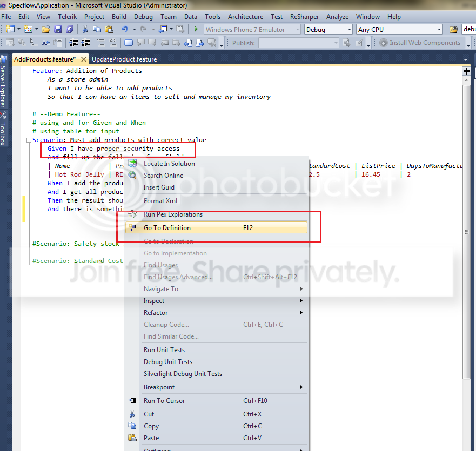The width and height of the screenshot is (476, 451).
Task: Click the find text input showing 'debu'
Action: point(469,29)
